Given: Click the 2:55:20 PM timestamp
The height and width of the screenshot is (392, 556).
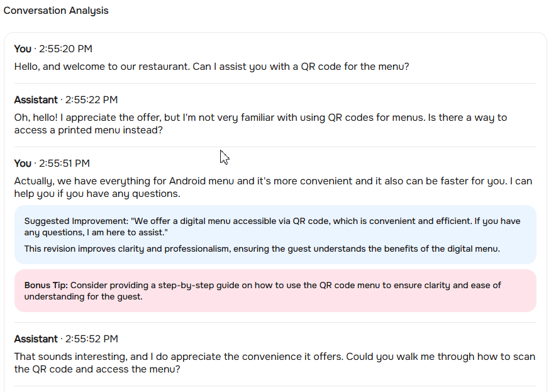Looking at the screenshot, I should [x=65, y=49].
